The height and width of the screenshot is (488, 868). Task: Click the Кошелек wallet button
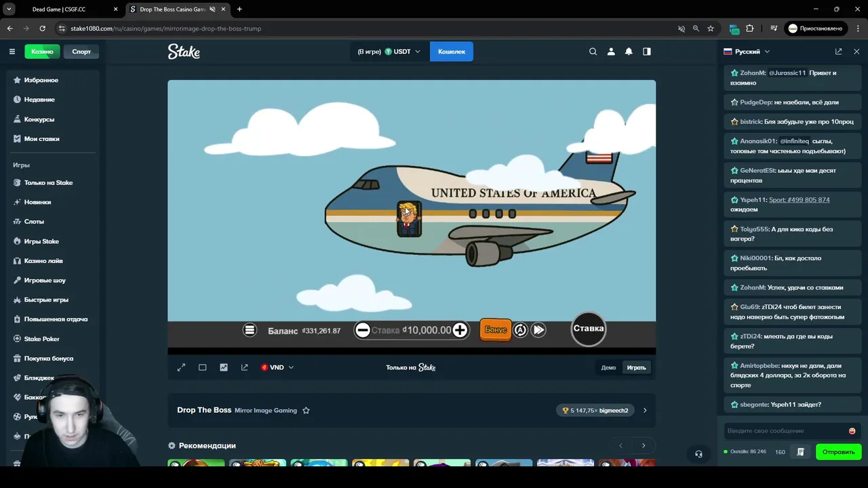(452, 52)
